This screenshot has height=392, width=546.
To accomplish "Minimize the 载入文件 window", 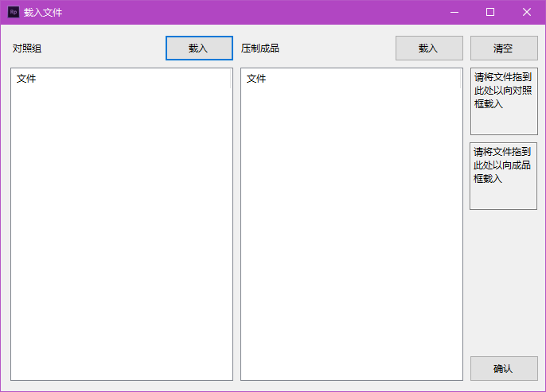I will [x=454, y=12].
